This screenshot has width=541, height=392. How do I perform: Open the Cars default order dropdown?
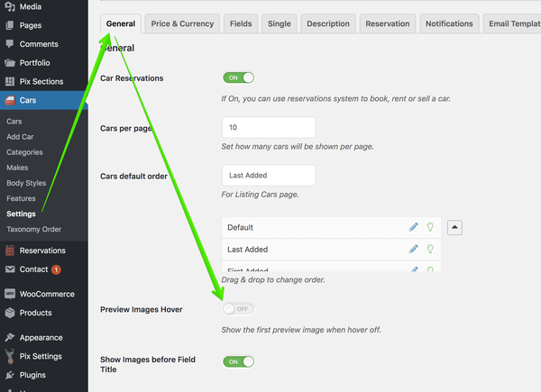coord(269,175)
